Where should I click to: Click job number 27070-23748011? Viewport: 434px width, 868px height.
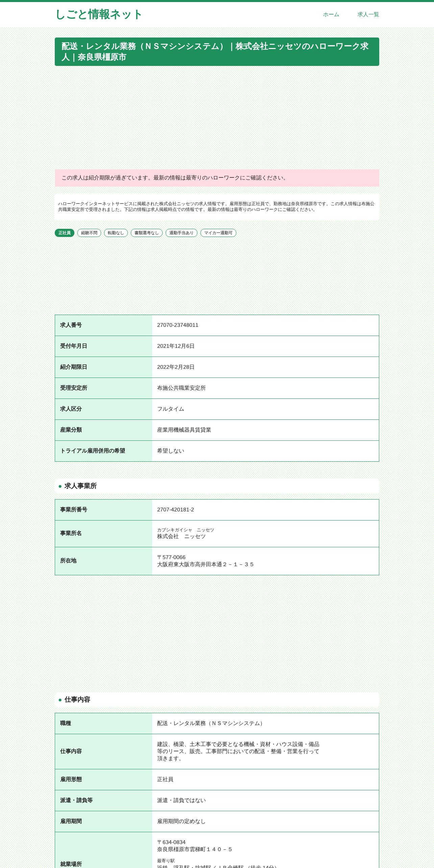click(x=178, y=325)
